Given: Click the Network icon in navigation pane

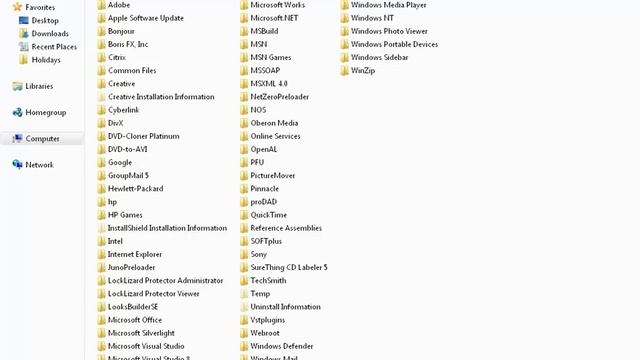Looking at the screenshot, I should tap(17, 164).
